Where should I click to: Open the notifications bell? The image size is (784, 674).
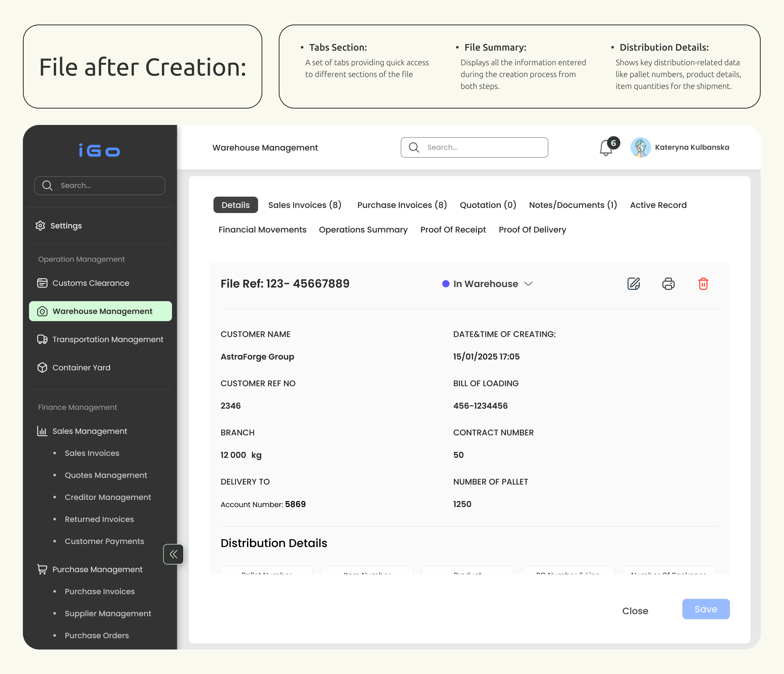tap(606, 148)
